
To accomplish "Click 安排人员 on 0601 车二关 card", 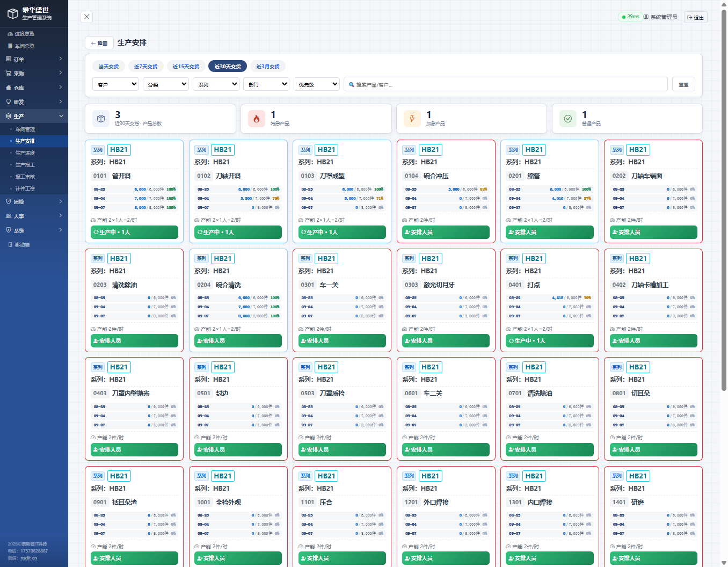I will click(x=446, y=449).
